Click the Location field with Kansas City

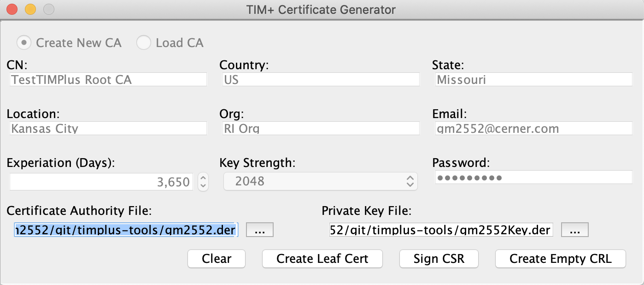(x=108, y=128)
